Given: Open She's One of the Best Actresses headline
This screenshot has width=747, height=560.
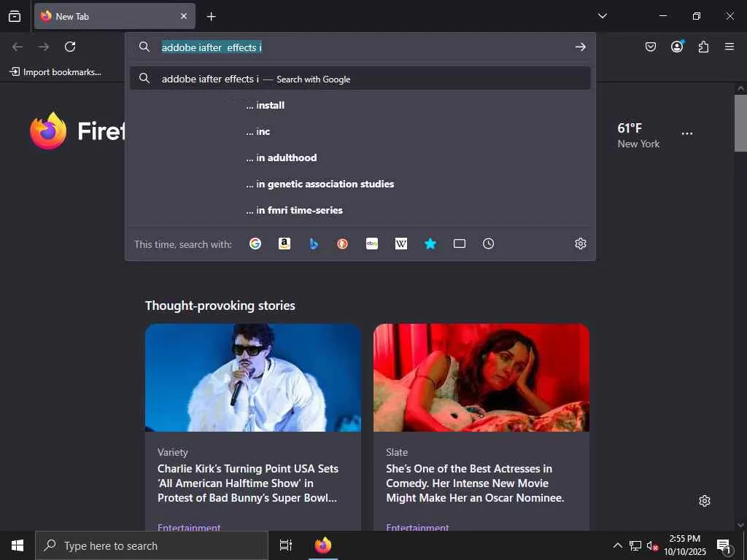Looking at the screenshot, I should (475, 483).
